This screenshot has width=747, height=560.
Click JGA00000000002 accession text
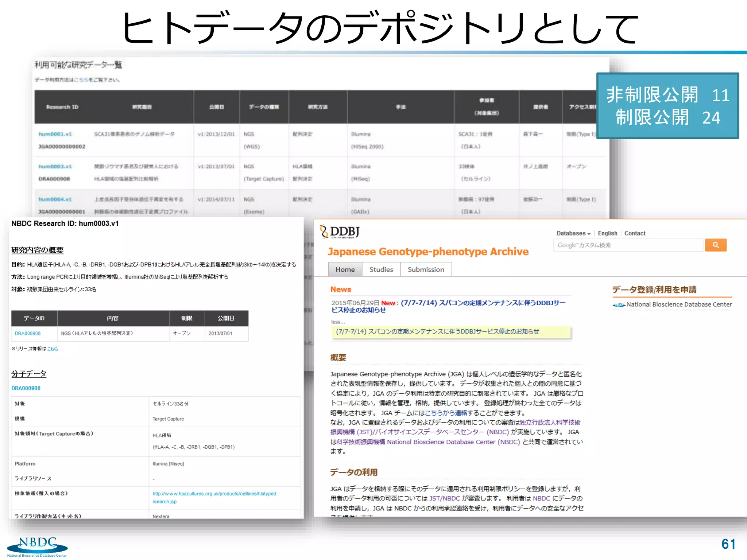coord(62,147)
